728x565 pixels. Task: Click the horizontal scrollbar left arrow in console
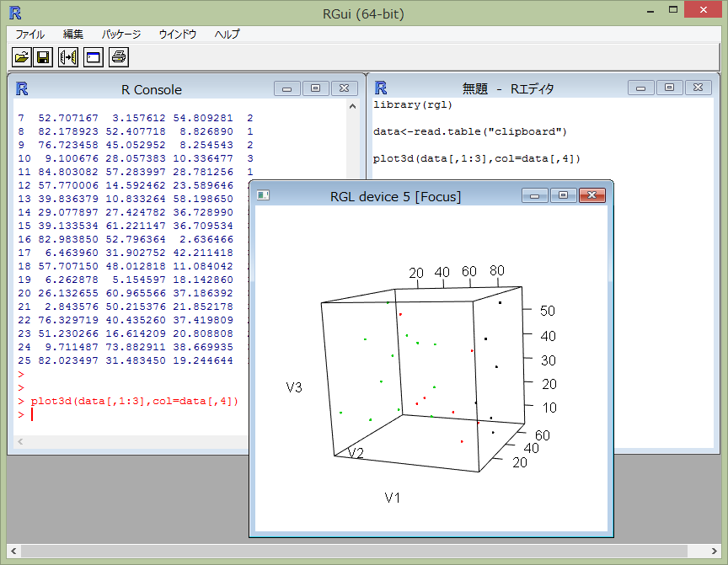coord(19,441)
